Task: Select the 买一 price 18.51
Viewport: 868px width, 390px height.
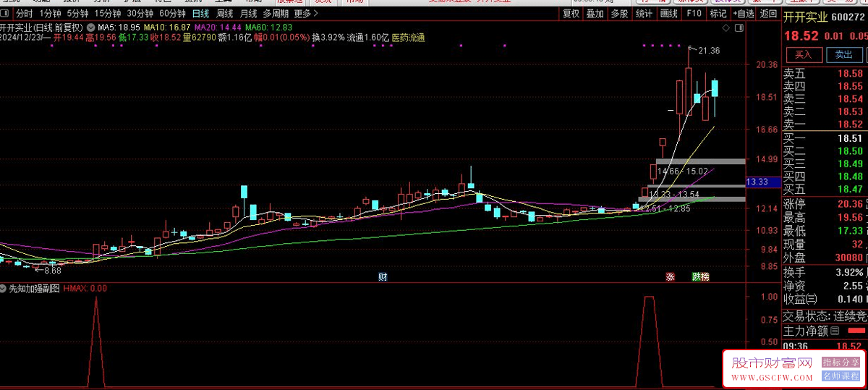Action: tap(850, 138)
